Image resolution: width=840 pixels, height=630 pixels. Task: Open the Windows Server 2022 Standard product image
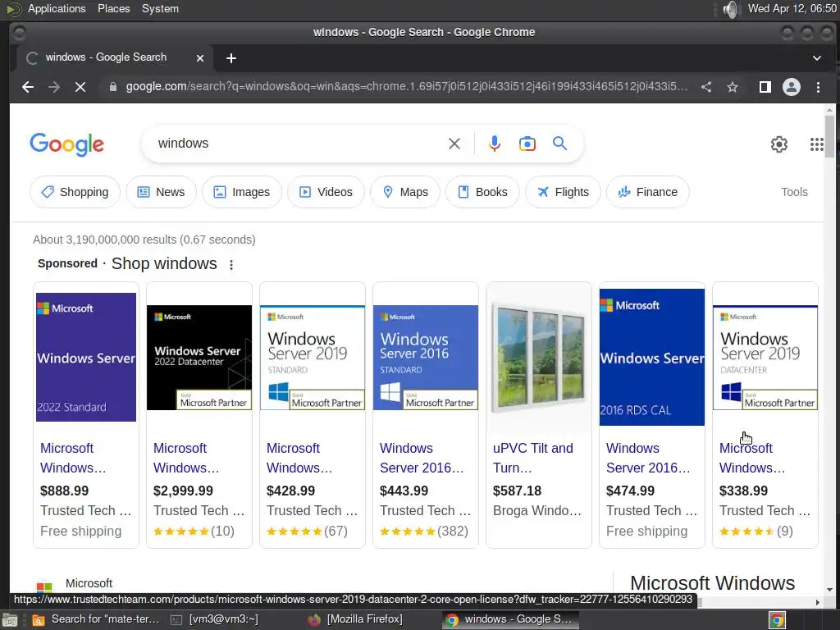pyautogui.click(x=85, y=357)
